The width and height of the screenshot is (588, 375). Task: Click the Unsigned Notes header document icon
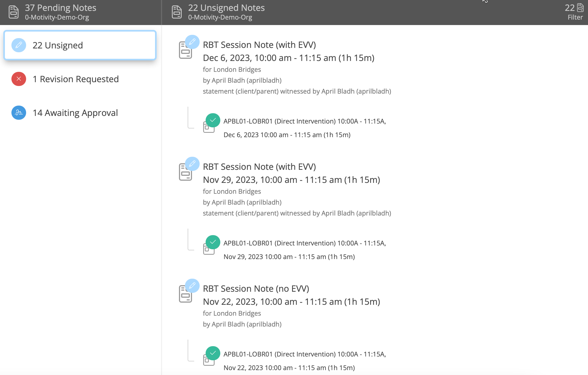tap(177, 12)
